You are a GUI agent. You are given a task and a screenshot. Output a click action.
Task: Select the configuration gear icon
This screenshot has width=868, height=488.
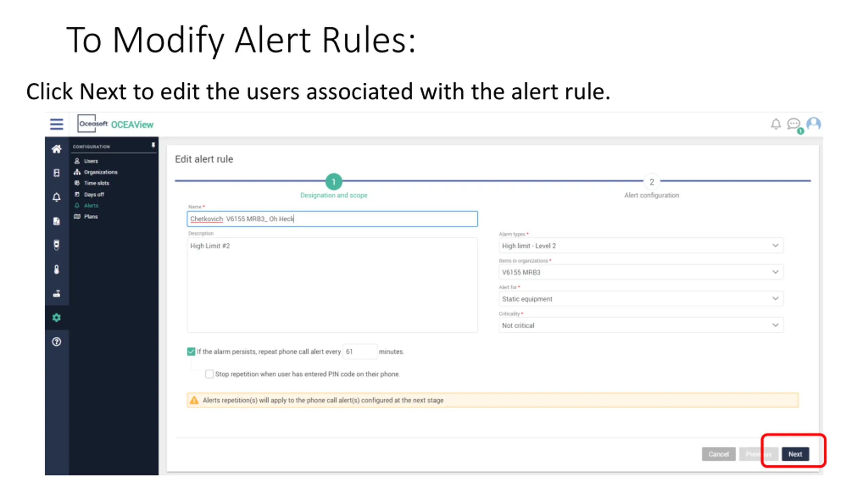56,318
